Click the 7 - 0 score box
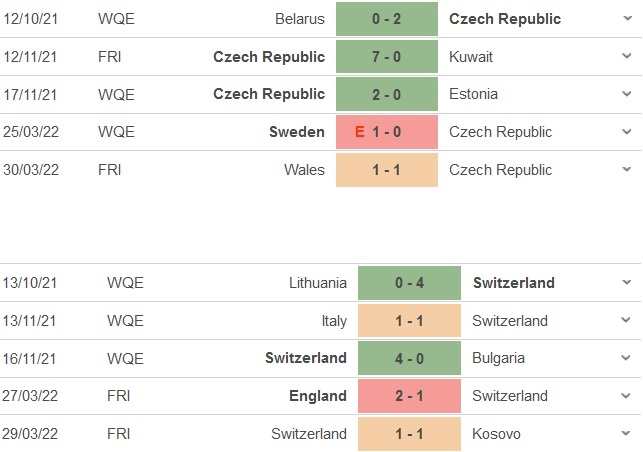Viewport: 643px width, 452px height. tap(387, 57)
